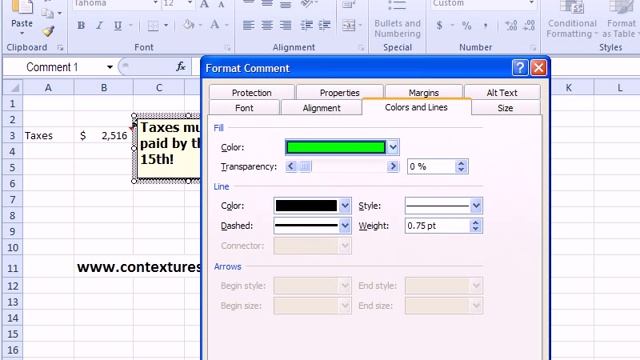Click the Align Text Left icon

click(x=248, y=25)
